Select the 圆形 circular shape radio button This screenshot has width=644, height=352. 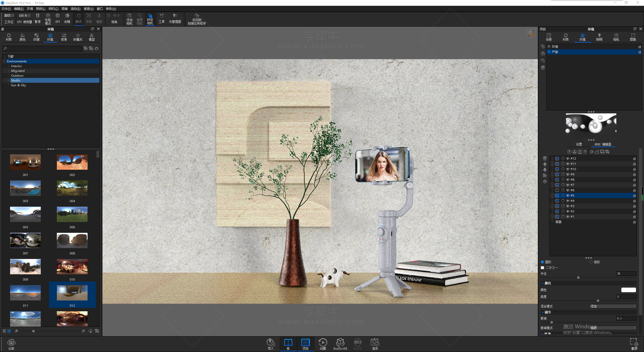[542, 262]
